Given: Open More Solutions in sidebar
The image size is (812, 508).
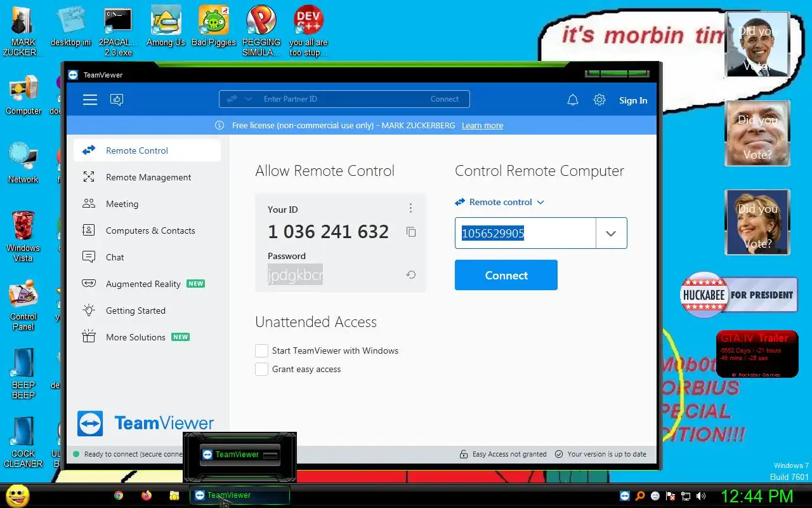Looking at the screenshot, I should (147, 337).
